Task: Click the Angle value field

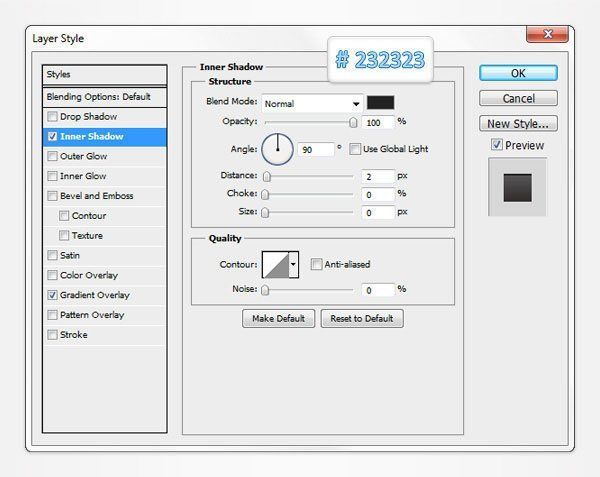Action: click(316, 150)
